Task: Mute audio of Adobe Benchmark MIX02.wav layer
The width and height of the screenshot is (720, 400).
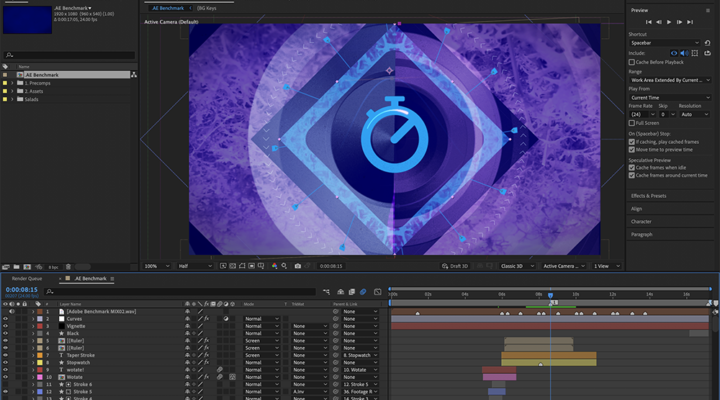Action: coord(12,311)
